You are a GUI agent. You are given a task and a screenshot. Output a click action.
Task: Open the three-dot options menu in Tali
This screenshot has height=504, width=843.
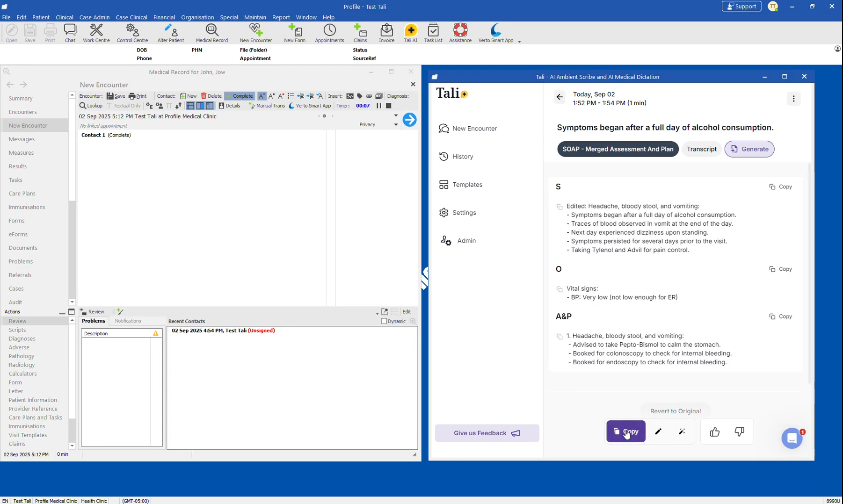(x=793, y=99)
